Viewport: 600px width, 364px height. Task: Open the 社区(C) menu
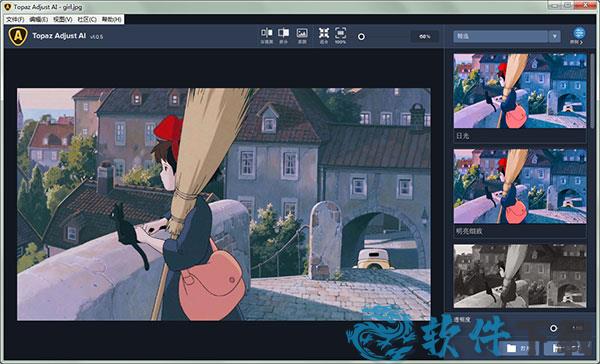[87, 19]
